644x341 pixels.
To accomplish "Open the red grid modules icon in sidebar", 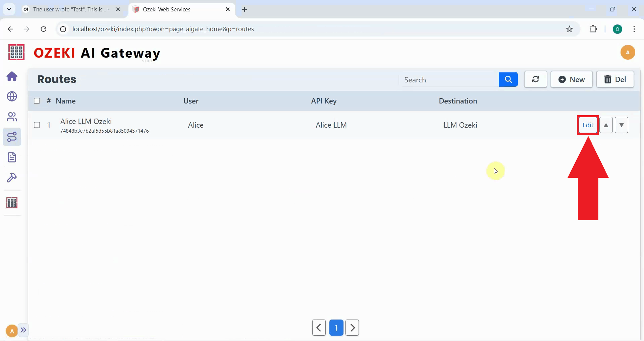I will (12, 203).
